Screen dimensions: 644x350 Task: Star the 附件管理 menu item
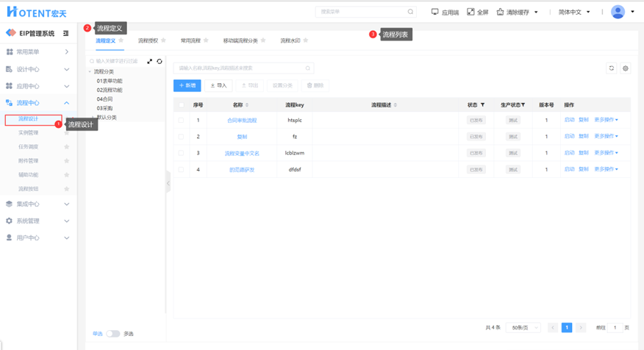coord(67,160)
